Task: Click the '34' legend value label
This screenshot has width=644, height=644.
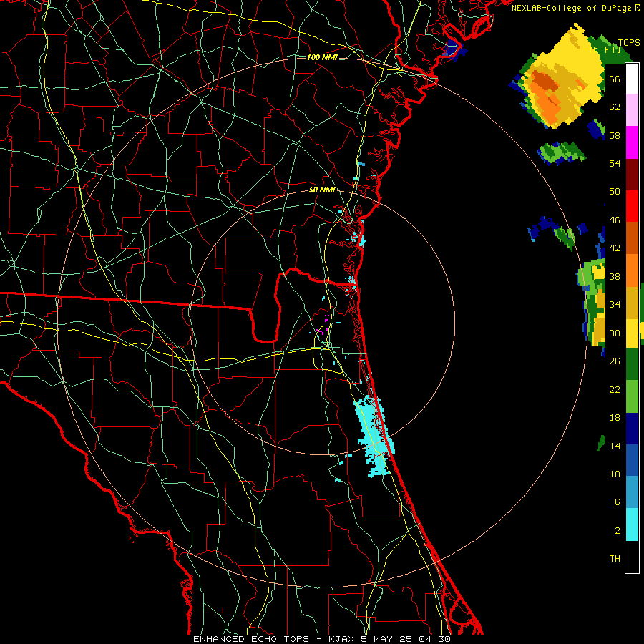Action: pyautogui.click(x=615, y=304)
